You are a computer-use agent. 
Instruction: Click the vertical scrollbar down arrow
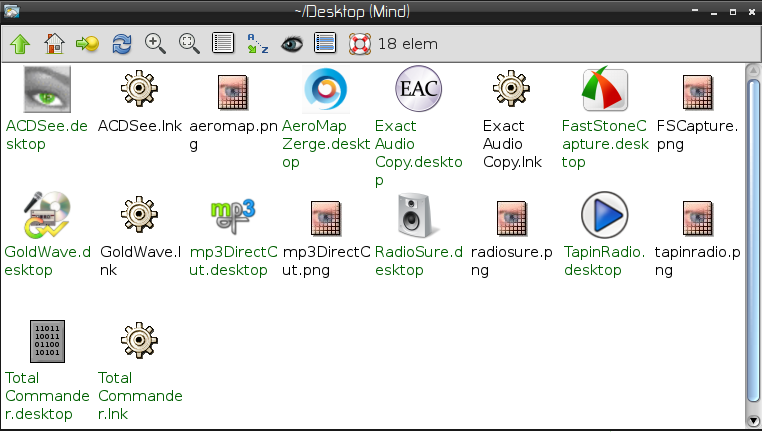click(753, 420)
